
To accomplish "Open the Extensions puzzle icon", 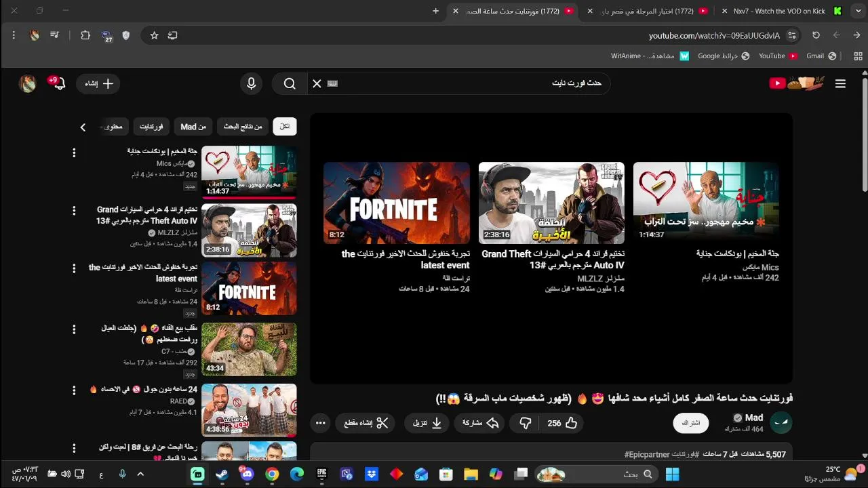I will (x=85, y=35).
